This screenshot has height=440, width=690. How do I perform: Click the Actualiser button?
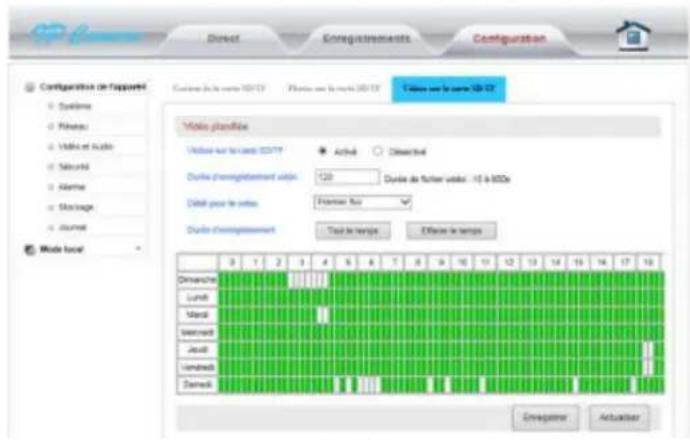point(620,418)
